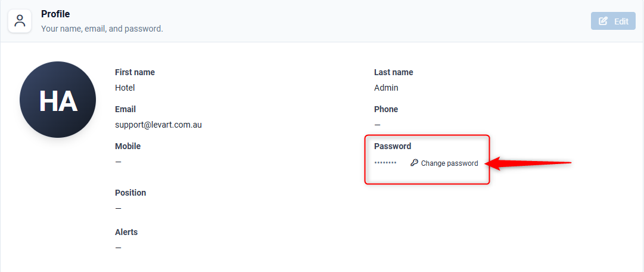Click the Edit button
Image resolution: width=644 pixels, height=272 pixels.
[x=613, y=21]
